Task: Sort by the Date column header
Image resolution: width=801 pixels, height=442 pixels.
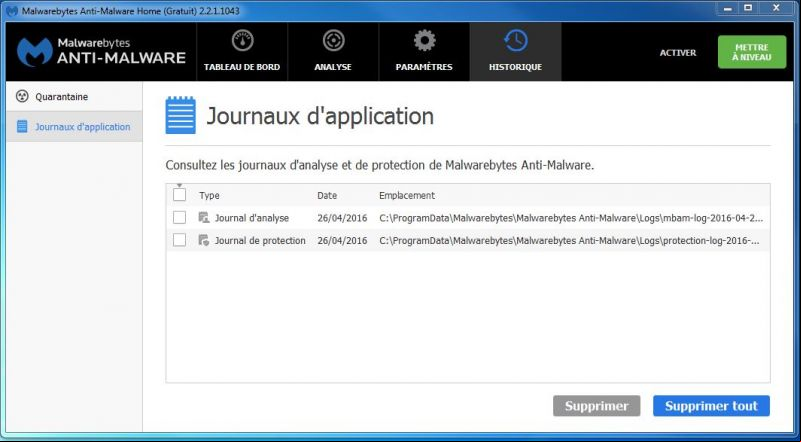Action: point(327,195)
